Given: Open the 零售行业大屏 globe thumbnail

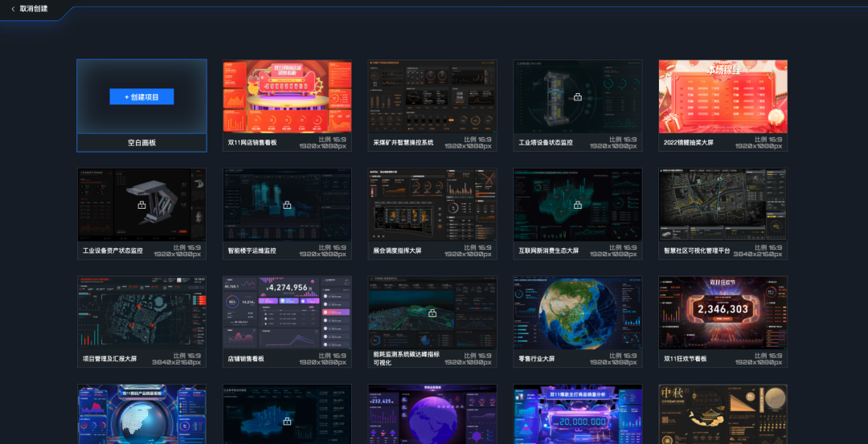Looking at the screenshot, I should pyautogui.click(x=577, y=313).
